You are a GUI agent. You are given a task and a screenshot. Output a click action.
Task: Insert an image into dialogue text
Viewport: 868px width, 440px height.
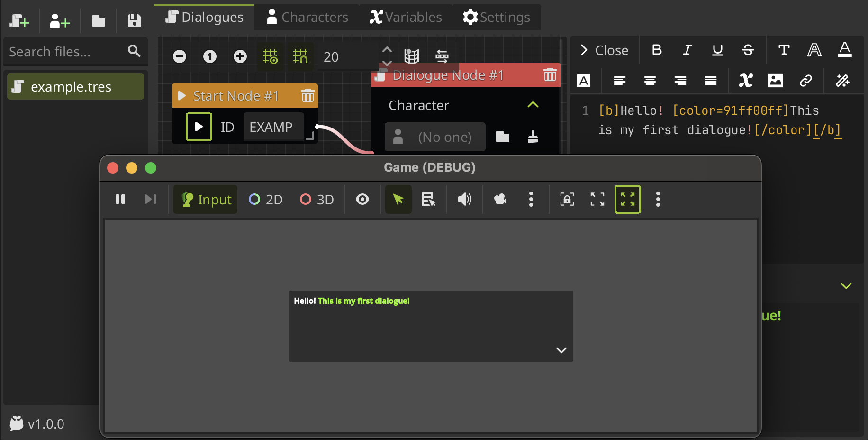(775, 81)
